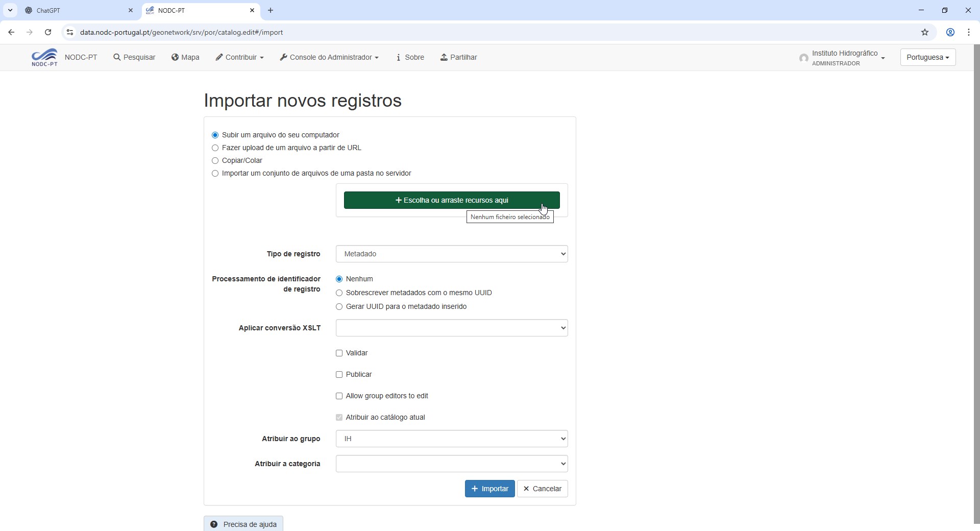
Task: Enable the Validar checkbox
Action: 339,353
